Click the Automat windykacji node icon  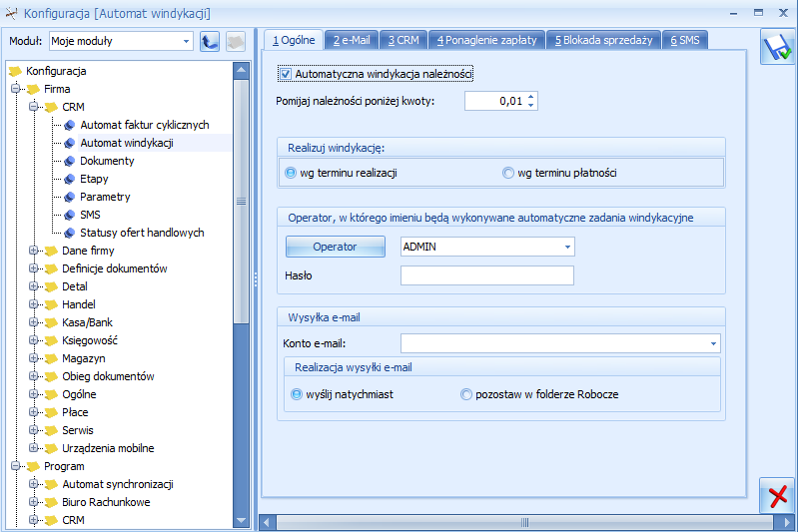[70, 144]
